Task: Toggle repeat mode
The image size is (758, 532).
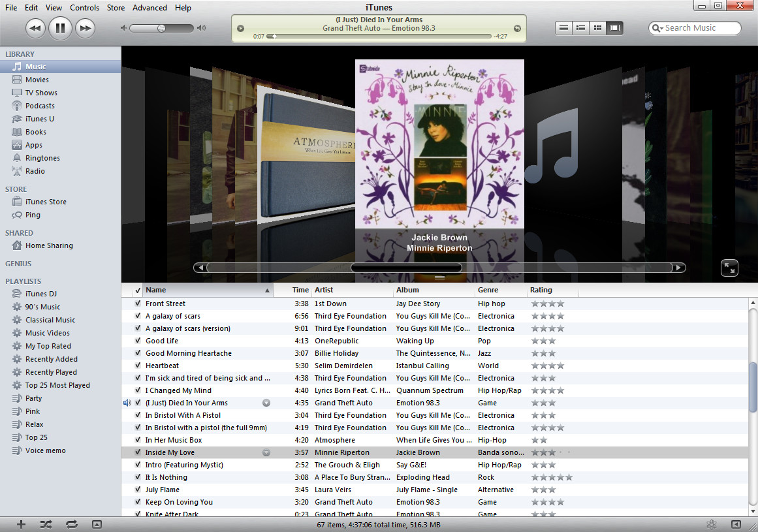Action: [x=72, y=524]
